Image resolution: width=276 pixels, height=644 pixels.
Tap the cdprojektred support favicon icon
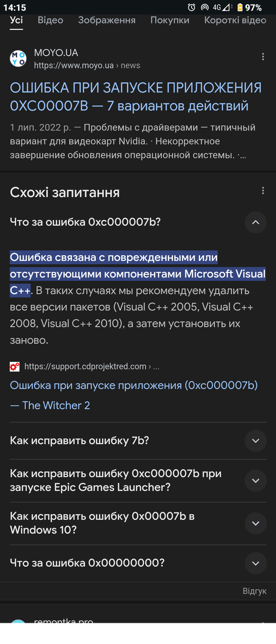15,367
